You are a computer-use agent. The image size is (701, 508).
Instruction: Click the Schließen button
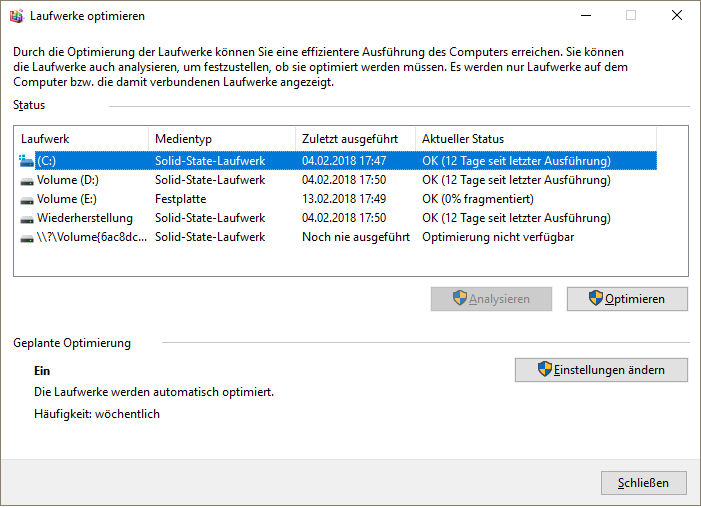(x=644, y=483)
